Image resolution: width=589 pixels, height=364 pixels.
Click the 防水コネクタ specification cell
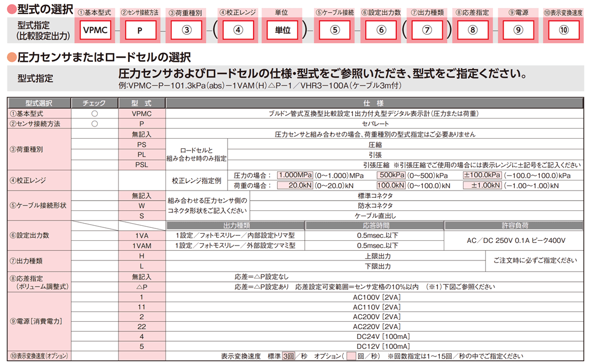click(417, 205)
